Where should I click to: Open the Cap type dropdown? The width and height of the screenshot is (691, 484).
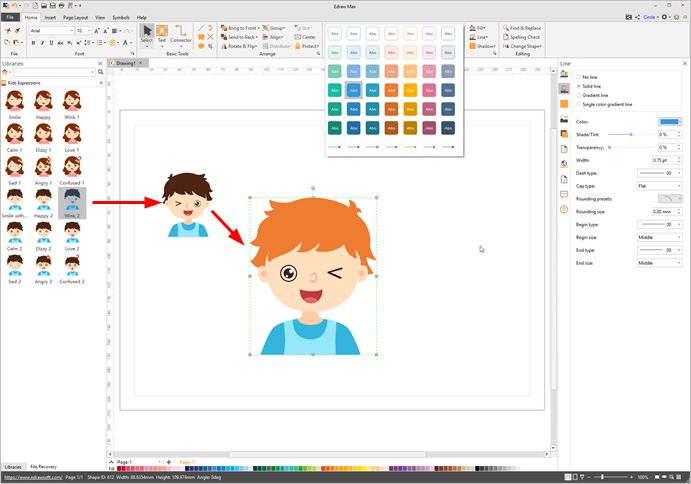pos(660,186)
